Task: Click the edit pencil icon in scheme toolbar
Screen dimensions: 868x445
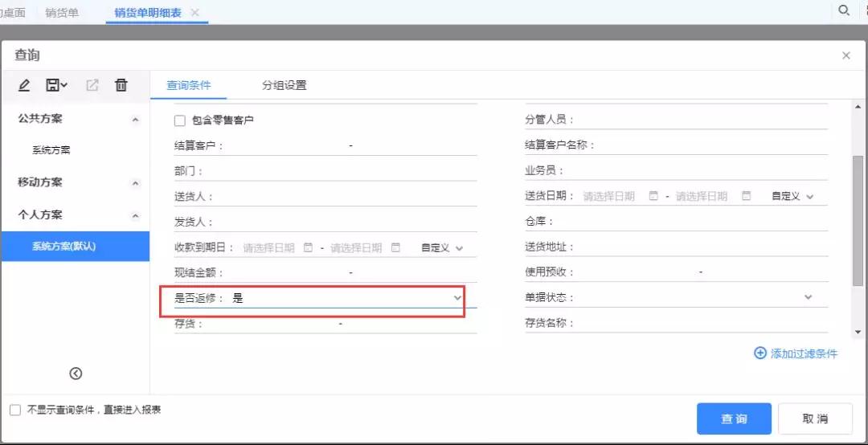Action: coord(24,85)
